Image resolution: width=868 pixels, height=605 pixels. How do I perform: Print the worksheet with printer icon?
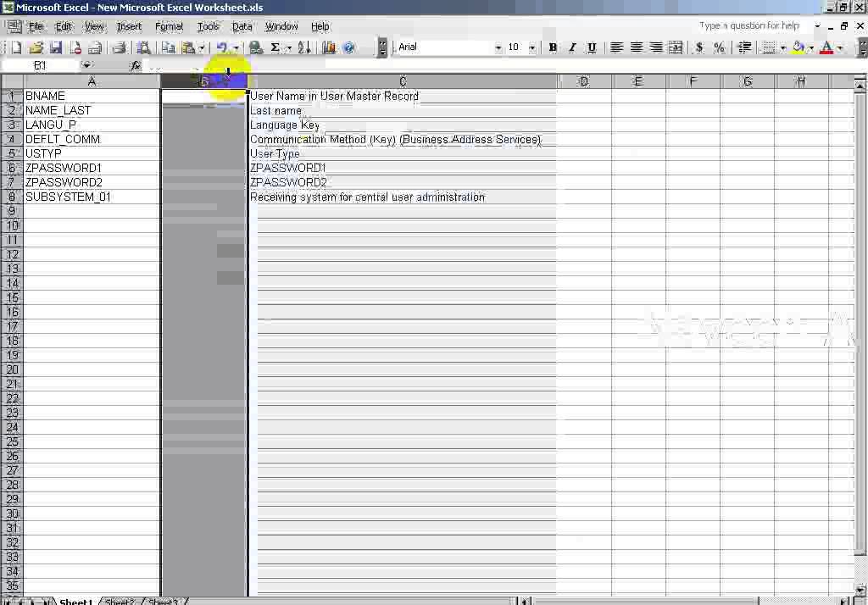coord(119,47)
